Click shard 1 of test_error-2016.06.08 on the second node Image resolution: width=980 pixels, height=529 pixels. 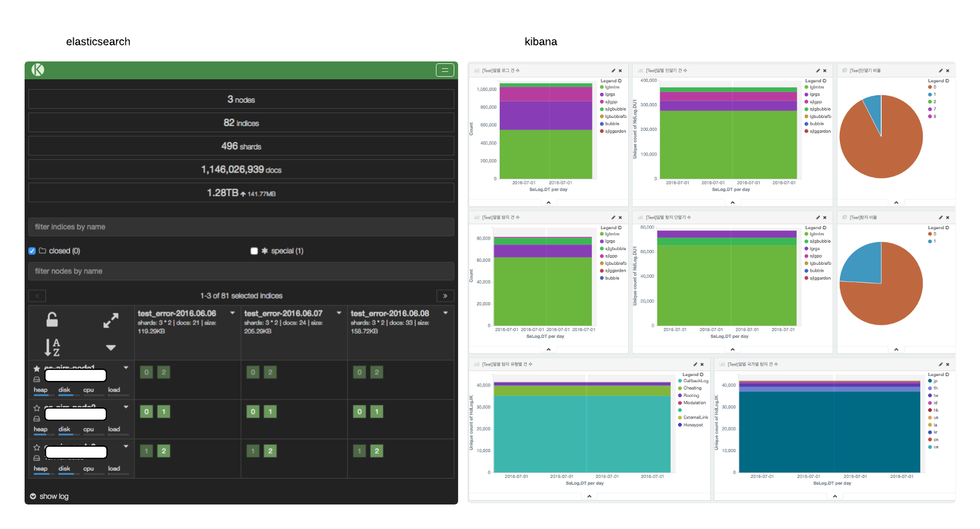coord(377,412)
